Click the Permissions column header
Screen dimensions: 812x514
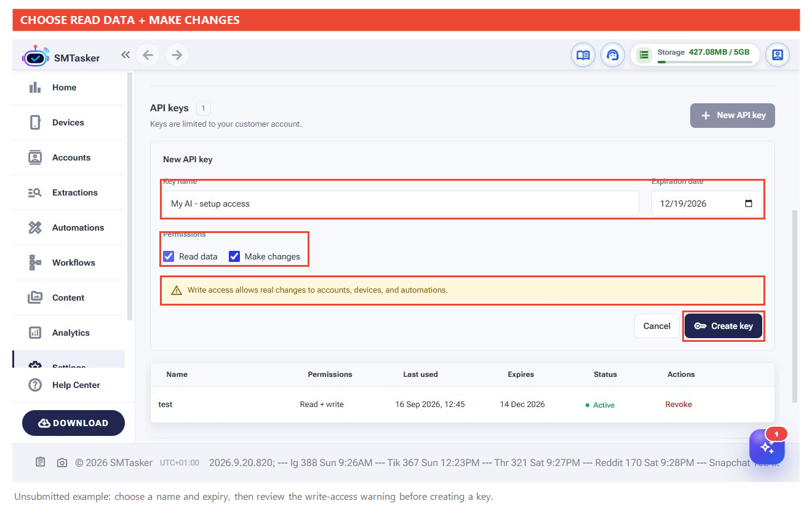[330, 374]
